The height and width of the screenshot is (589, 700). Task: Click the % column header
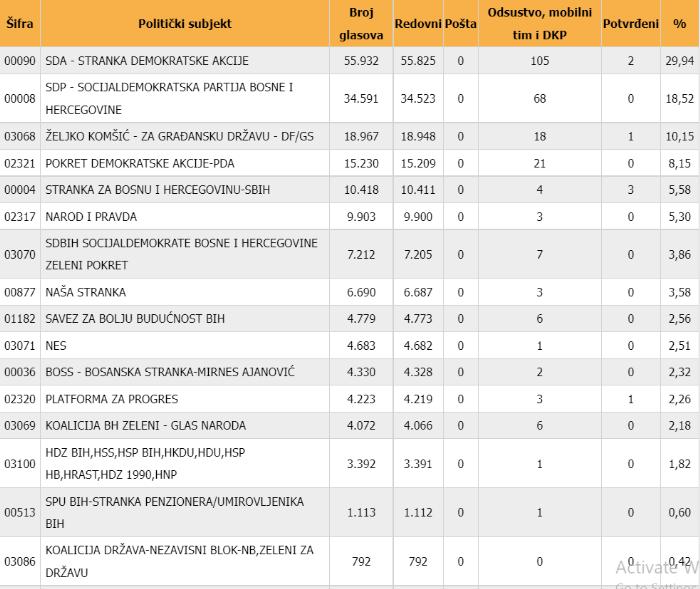pyautogui.click(x=680, y=23)
